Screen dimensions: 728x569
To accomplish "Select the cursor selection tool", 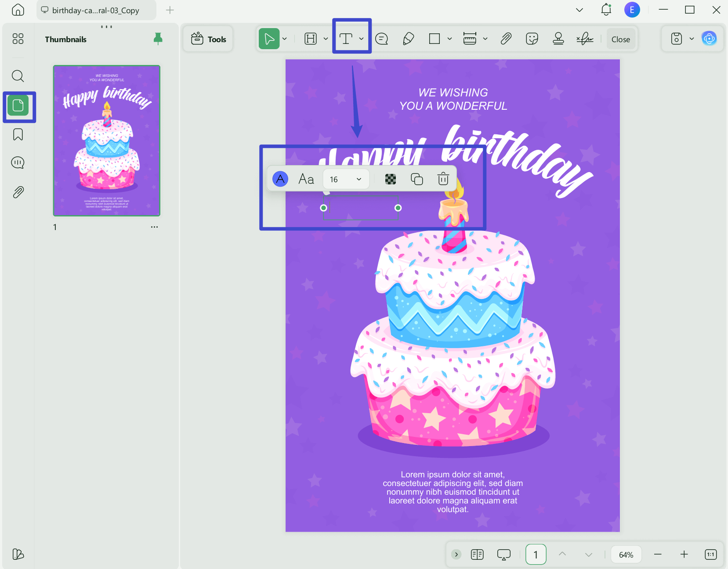I will click(269, 39).
